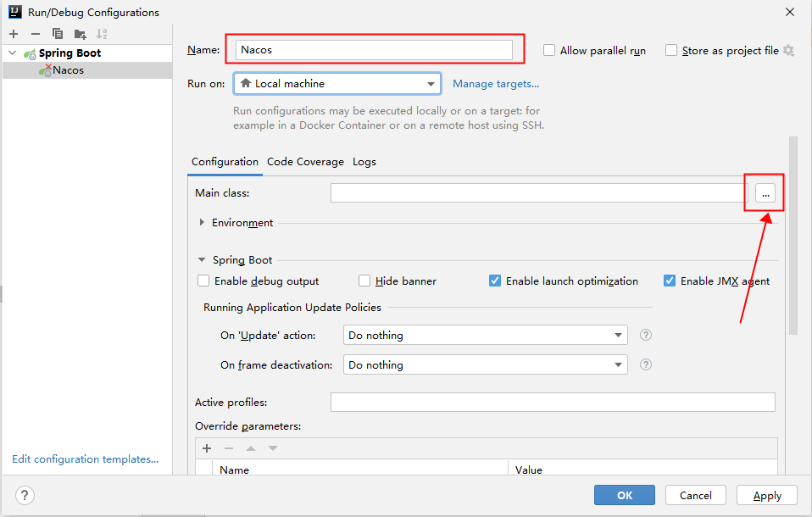
Task: Focus the Name input field
Action: pyautogui.click(x=374, y=50)
